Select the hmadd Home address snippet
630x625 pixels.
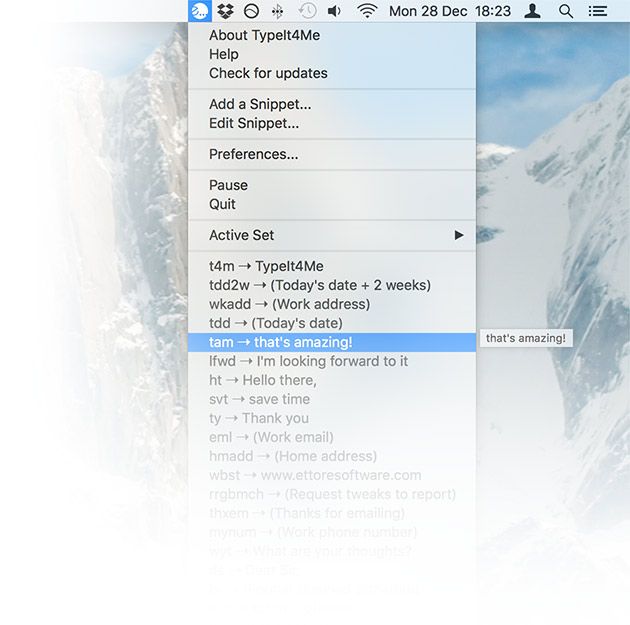tap(332, 456)
